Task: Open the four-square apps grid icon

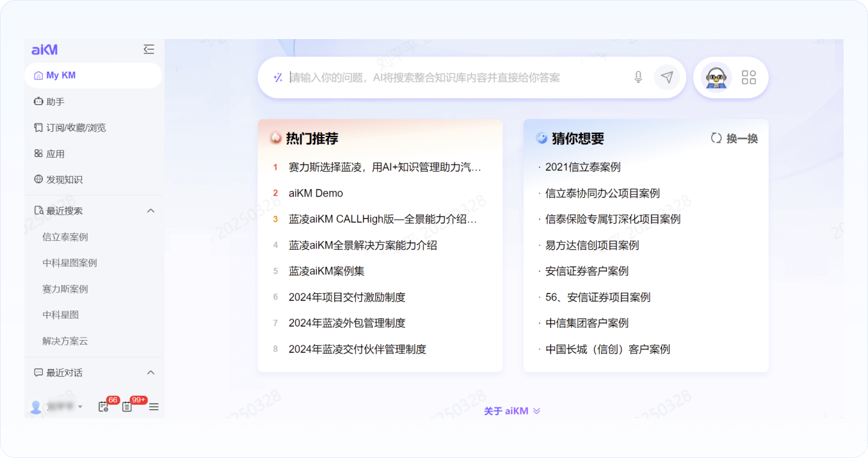Action: [x=748, y=78]
